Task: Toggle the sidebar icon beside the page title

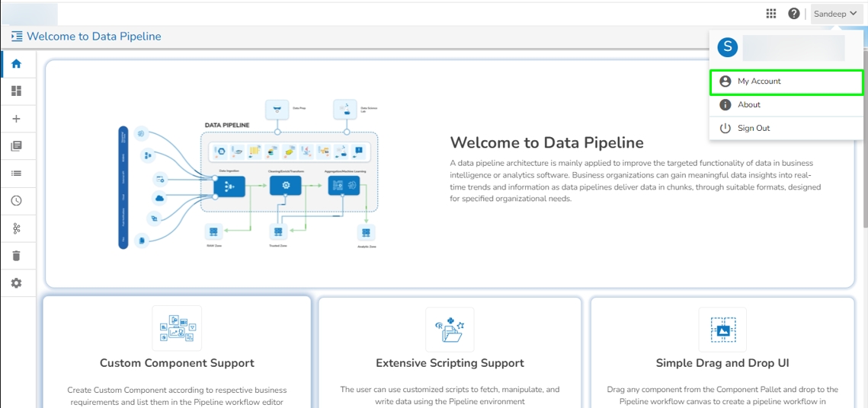Action: [x=17, y=37]
